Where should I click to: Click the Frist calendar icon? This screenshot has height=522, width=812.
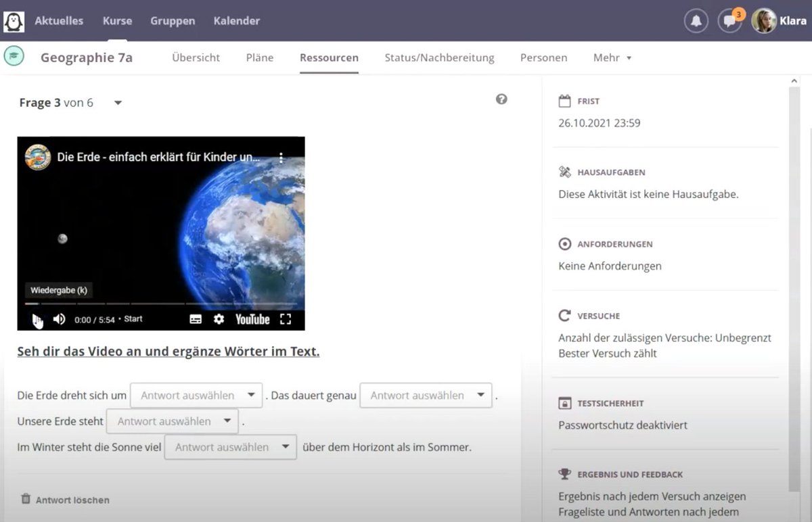click(x=565, y=101)
